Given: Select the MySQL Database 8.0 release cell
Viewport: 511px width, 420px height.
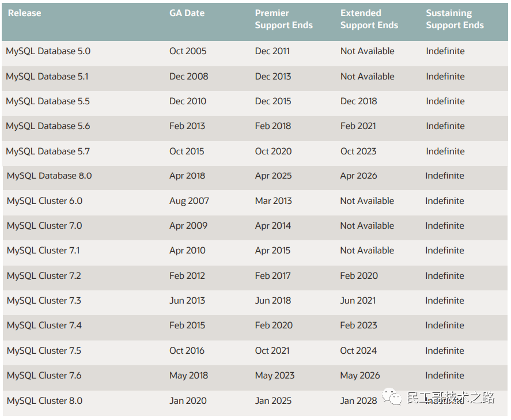Looking at the screenshot, I should coord(49,176).
